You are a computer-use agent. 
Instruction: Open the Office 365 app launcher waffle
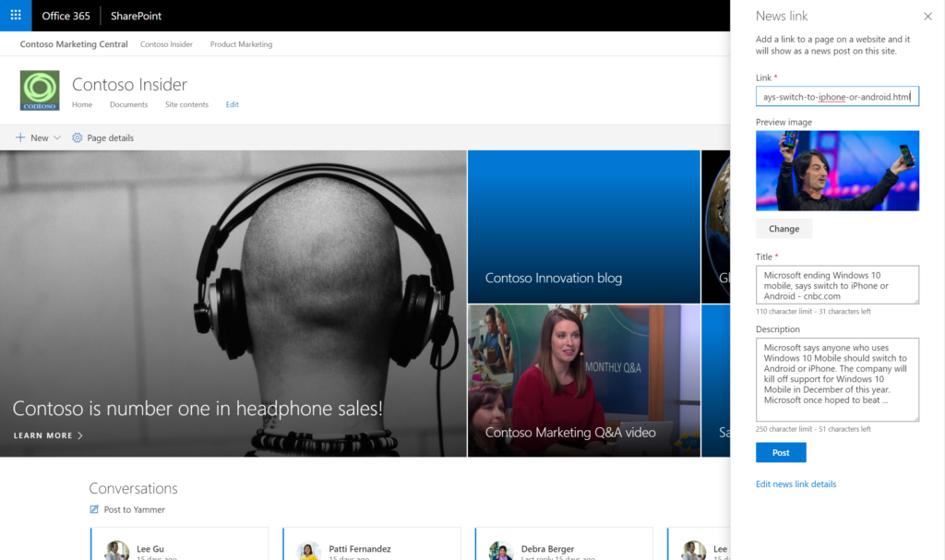coord(16,15)
